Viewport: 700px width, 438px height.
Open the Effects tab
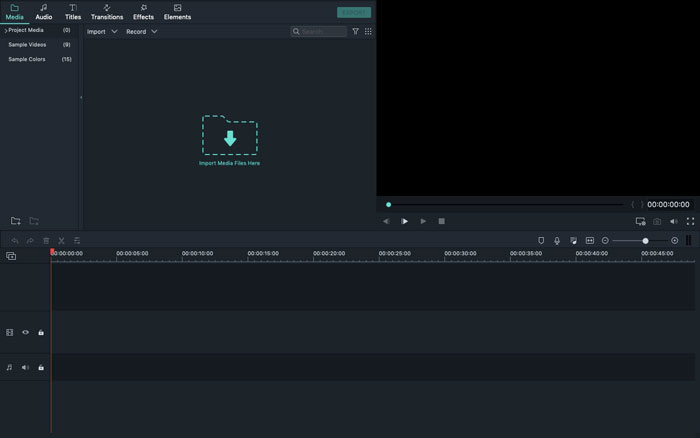pyautogui.click(x=143, y=12)
